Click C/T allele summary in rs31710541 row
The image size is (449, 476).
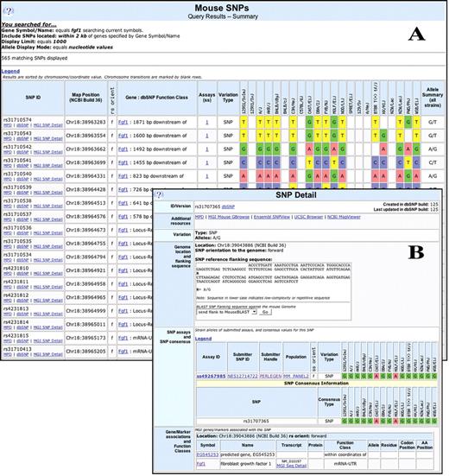pos(433,162)
